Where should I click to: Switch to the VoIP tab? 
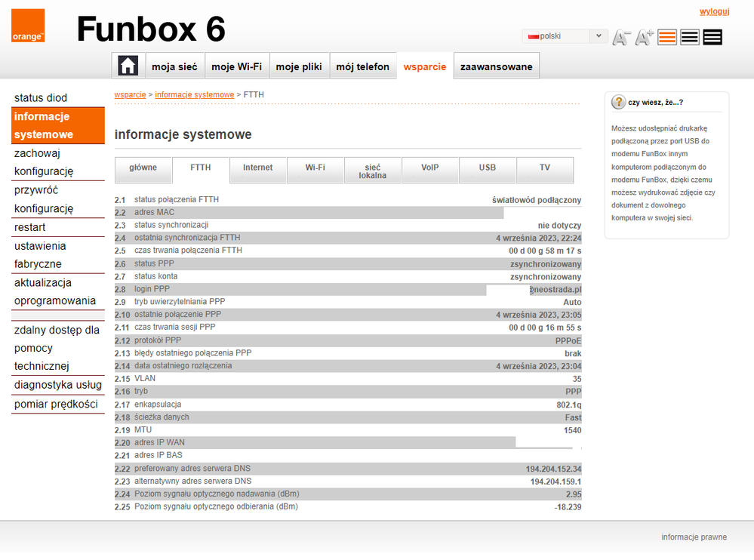pyautogui.click(x=430, y=168)
